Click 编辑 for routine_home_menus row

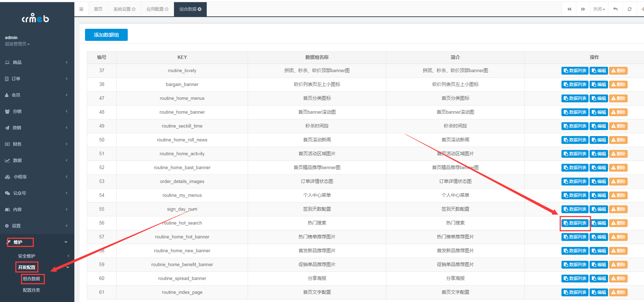point(599,98)
